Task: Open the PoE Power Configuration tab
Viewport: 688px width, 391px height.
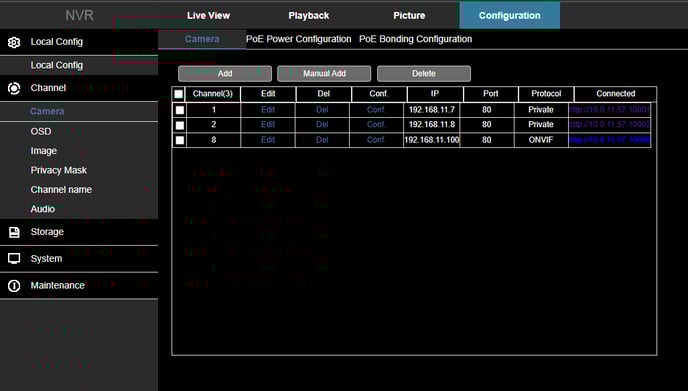Action: [298, 39]
